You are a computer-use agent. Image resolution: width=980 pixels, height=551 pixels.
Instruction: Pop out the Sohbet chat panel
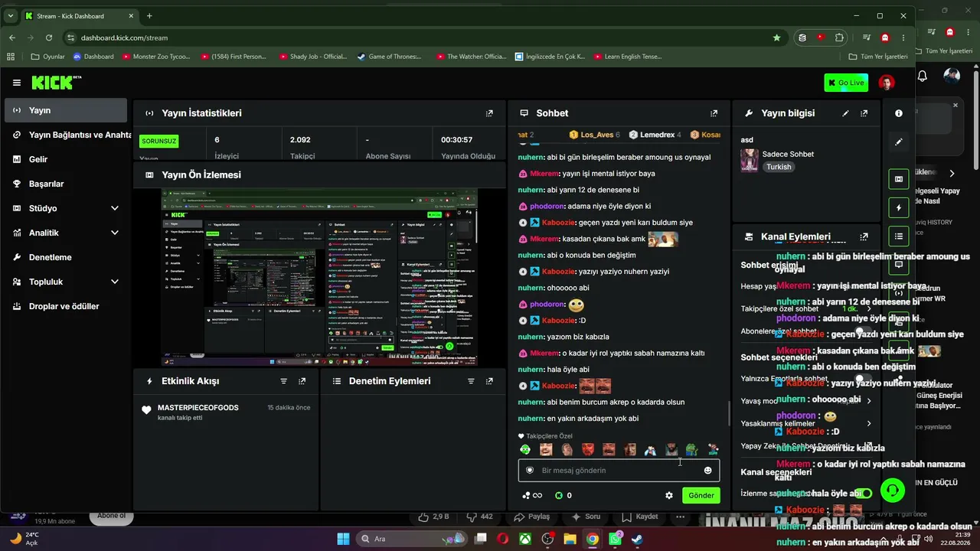point(714,113)
